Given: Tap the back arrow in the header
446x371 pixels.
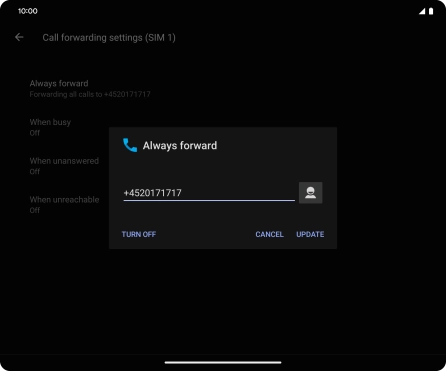Looking at the screenshot, I should click(19, 37).
